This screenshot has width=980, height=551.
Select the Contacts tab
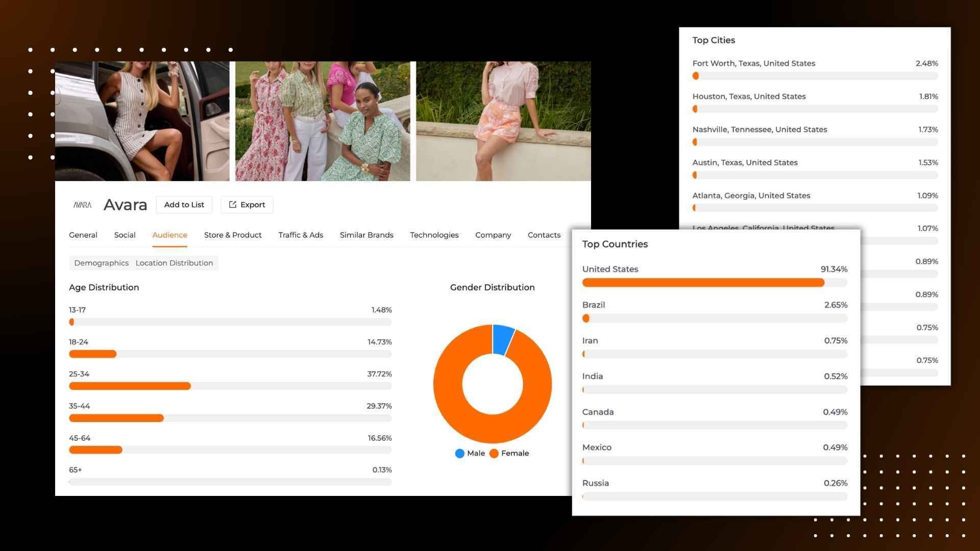(x=544, y=235)
